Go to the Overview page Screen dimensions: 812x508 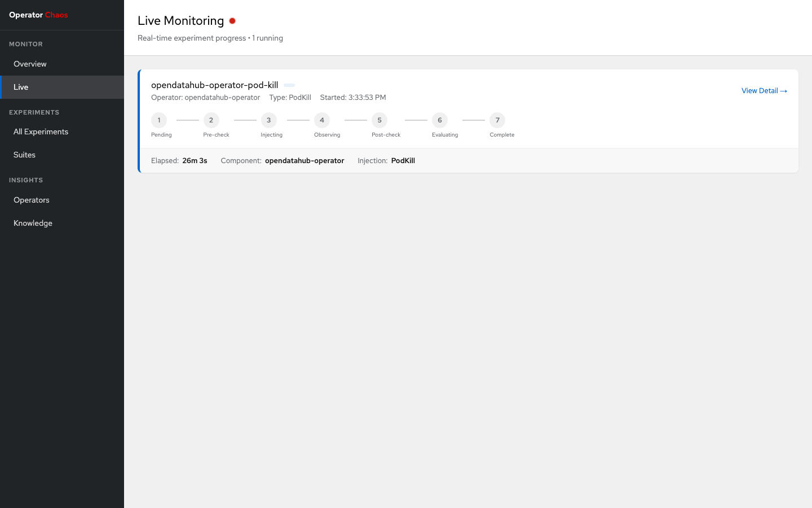30,64
